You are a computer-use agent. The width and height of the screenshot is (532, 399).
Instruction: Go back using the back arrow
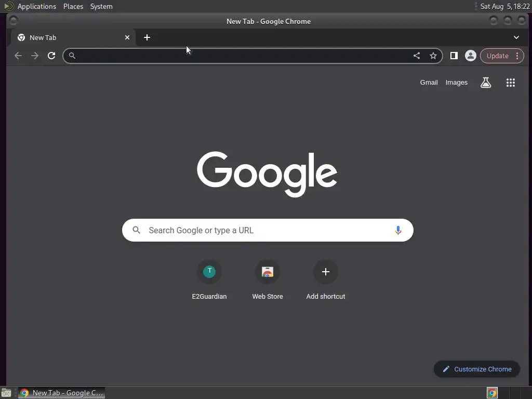[x=18, y=56]
